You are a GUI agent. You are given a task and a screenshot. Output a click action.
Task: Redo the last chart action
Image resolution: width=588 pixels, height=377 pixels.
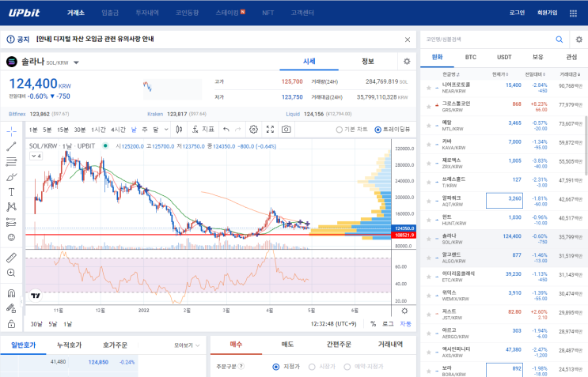237,130
